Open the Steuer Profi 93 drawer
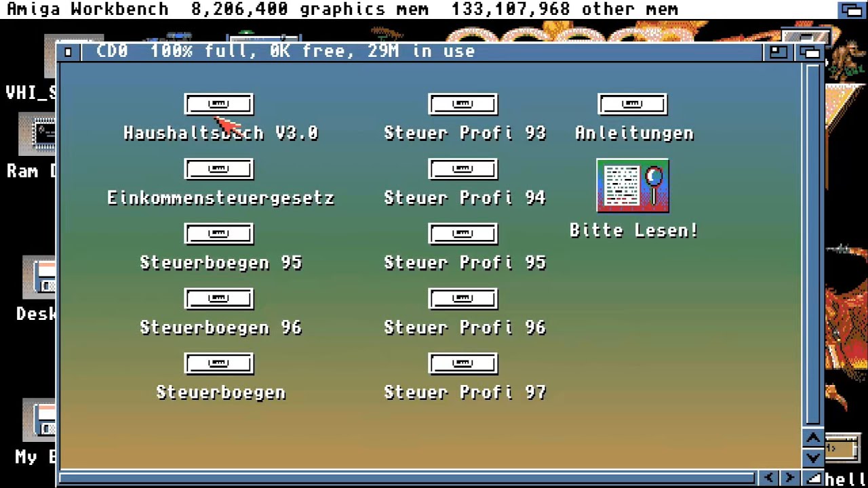 [x=462, y=104]
